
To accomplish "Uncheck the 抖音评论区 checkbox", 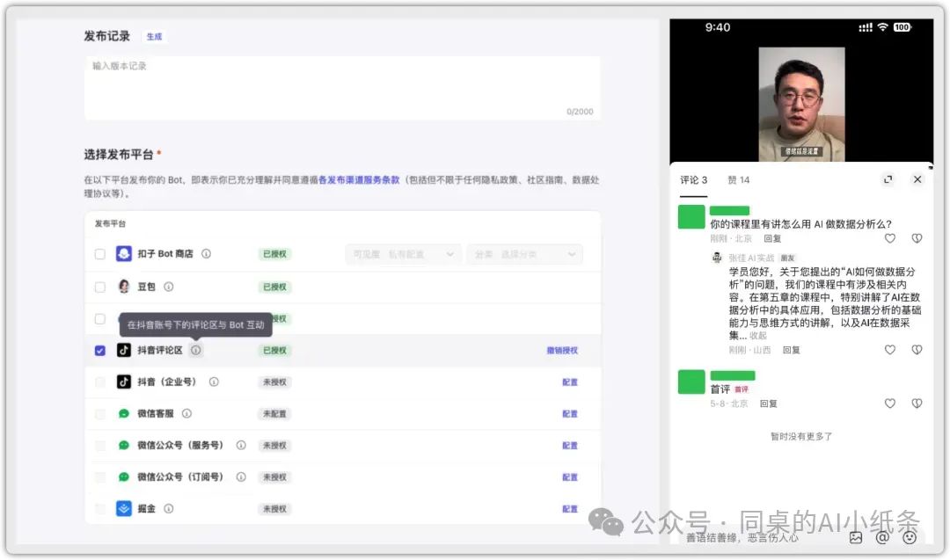I will [100, 350].
